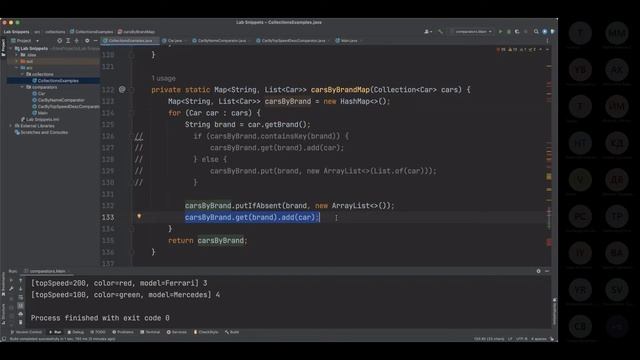Viewport: 640px width, 360px height.
Task: Open the Services tool window button
Action: coord(177,332)
